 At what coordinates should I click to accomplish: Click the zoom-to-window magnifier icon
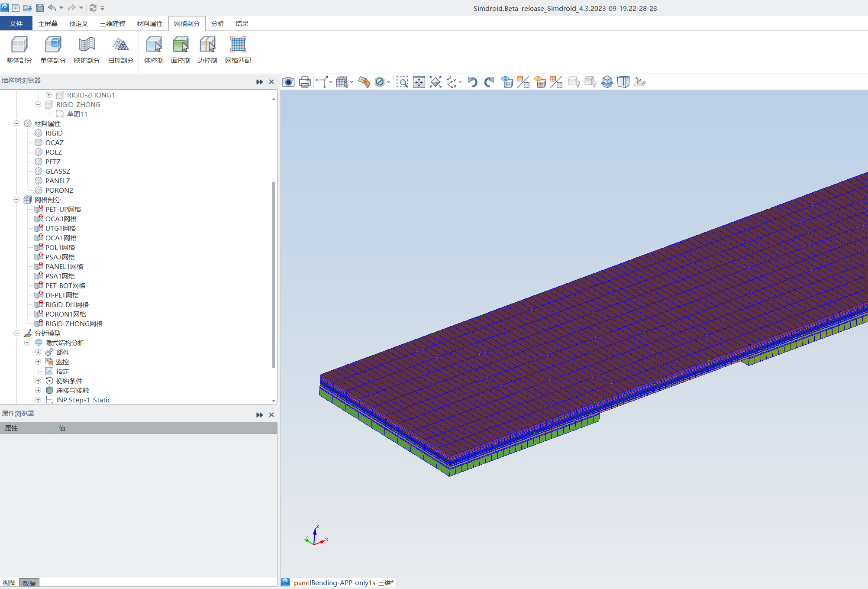(402, 82)
